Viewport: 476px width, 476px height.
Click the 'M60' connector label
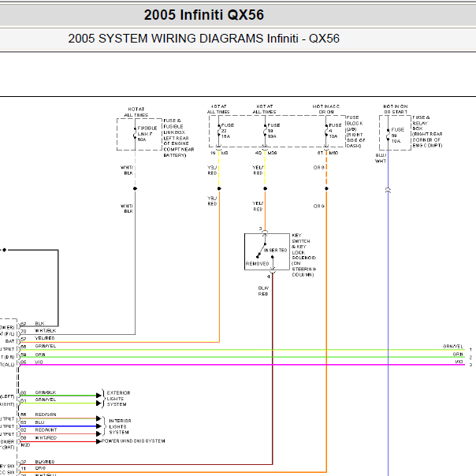333,153
